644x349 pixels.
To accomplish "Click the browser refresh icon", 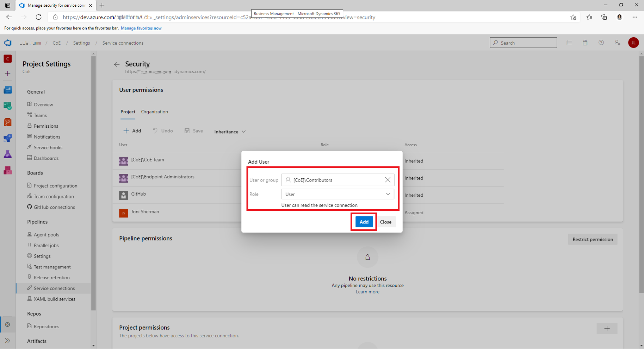I will [38, 17].
